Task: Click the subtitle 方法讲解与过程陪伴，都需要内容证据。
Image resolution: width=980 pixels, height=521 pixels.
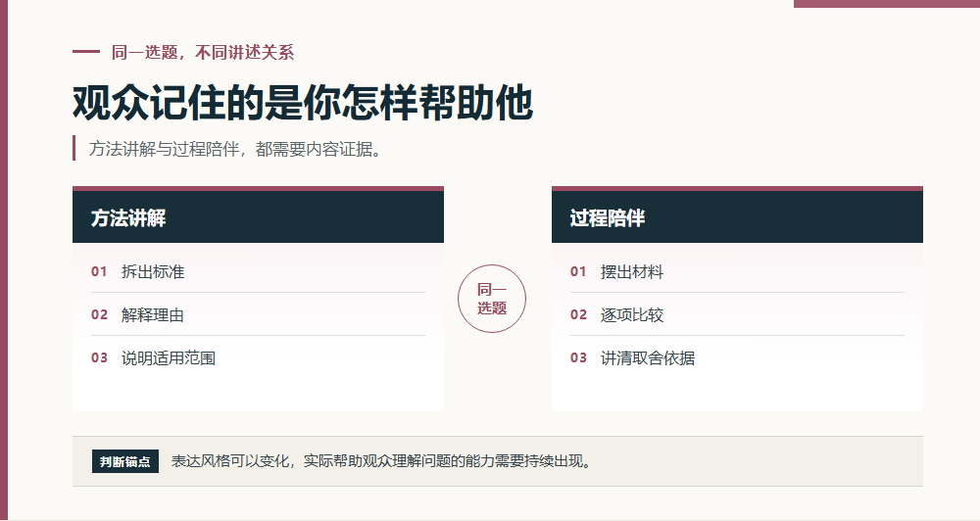Action: pos(235,149)
